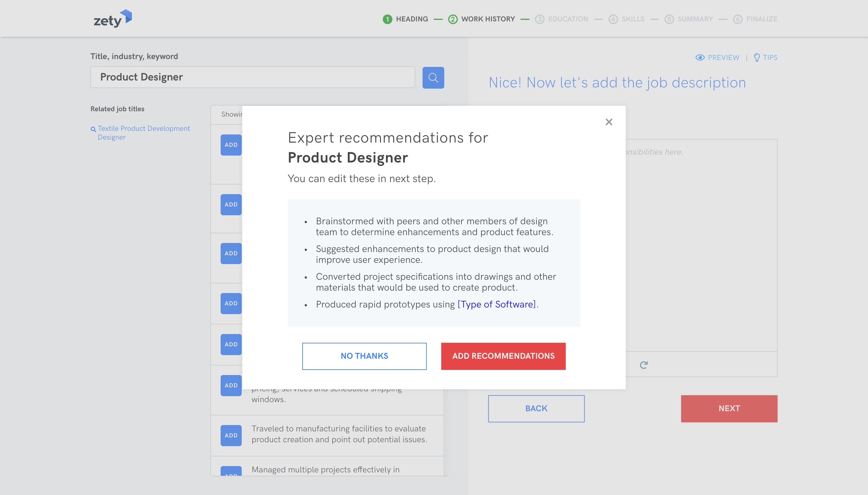Jump to the Summary step
Screen dimensions: 868x495
(695, 19)
